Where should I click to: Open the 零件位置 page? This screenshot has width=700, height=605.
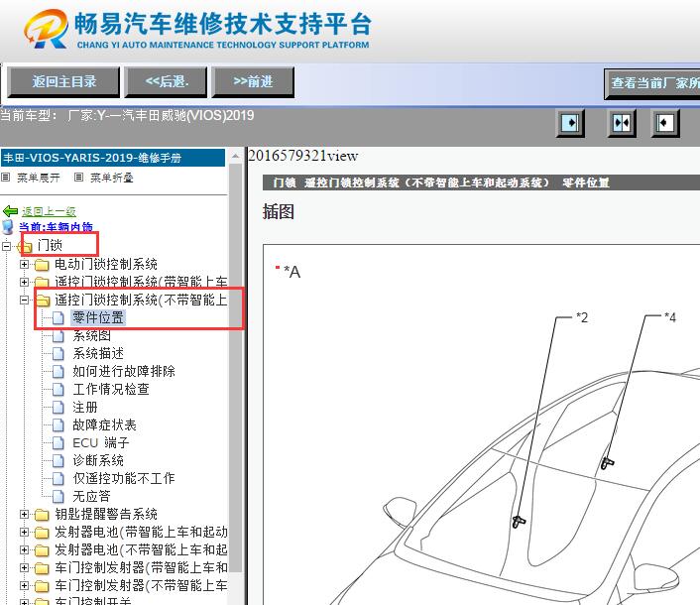(98, 317)
